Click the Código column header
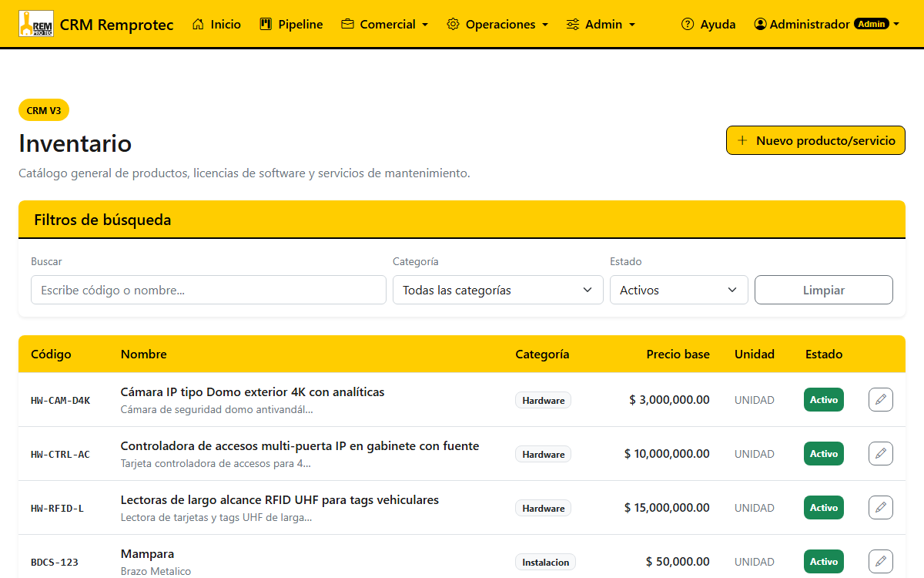Screen dimensions: 924x578 (x=51, y=354)
